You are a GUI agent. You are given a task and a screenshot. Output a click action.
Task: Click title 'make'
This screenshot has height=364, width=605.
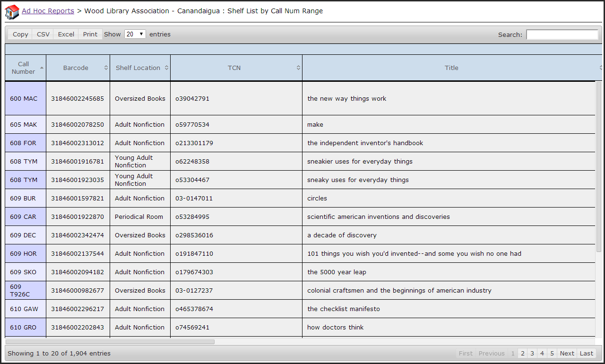coord(315,125)
